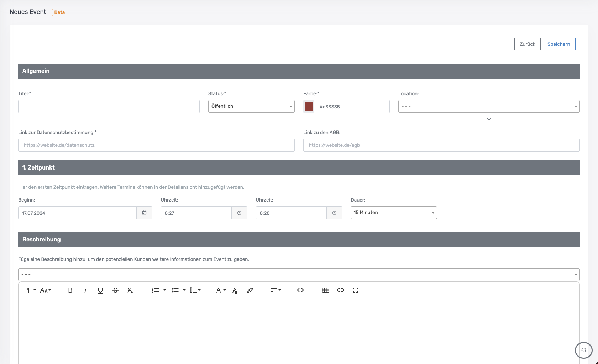The height and width of the screenshot is (364, 598).
Task: Open the Status dropdown showing Öffentlich
Action: (251, 106)
